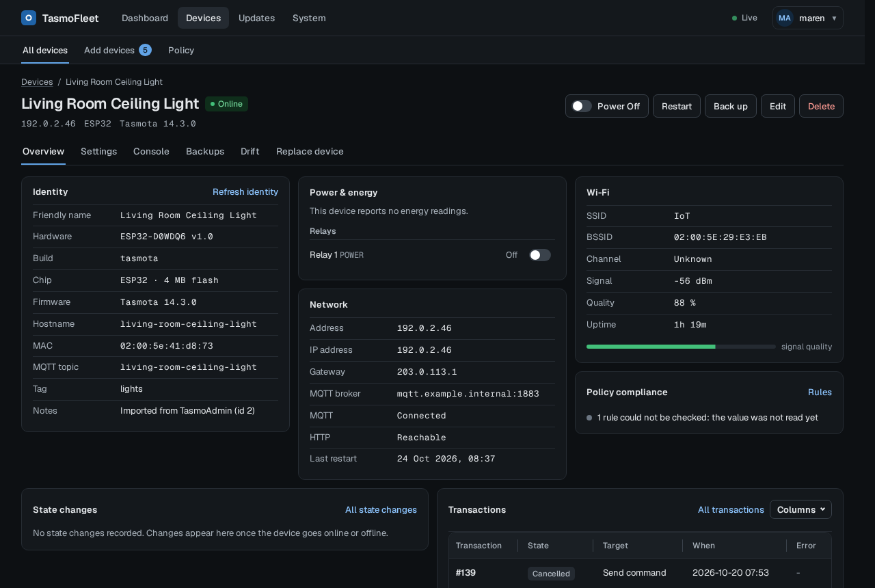Toggle the Relay 1 POWER switch

[x=540, y=255]
